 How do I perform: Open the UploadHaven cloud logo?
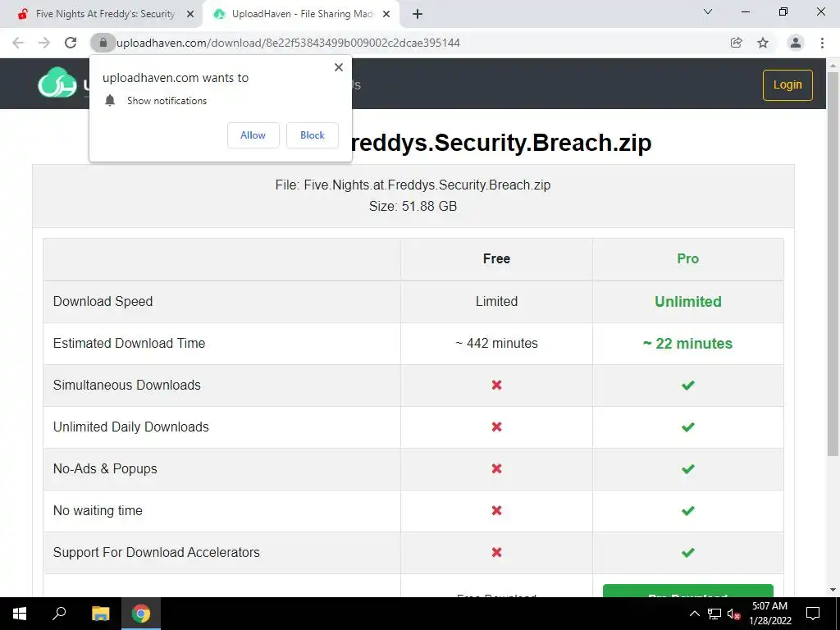(x=57, y=83)
